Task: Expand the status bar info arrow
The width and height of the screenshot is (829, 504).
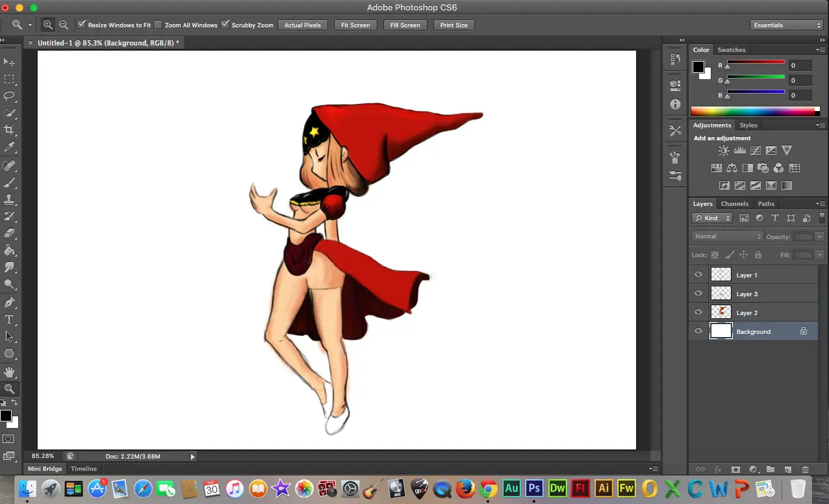Action: [192, 457]
